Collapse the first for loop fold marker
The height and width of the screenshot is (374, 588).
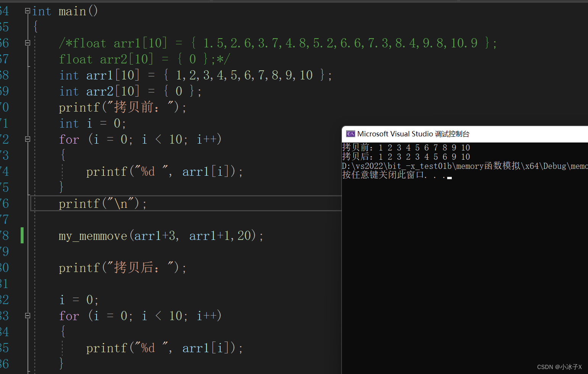27,139
